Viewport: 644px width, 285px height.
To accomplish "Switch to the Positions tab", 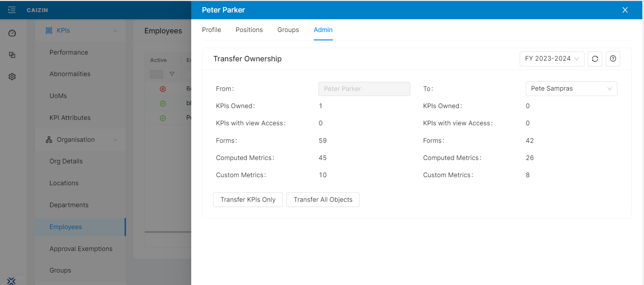I will click(249, 30).
